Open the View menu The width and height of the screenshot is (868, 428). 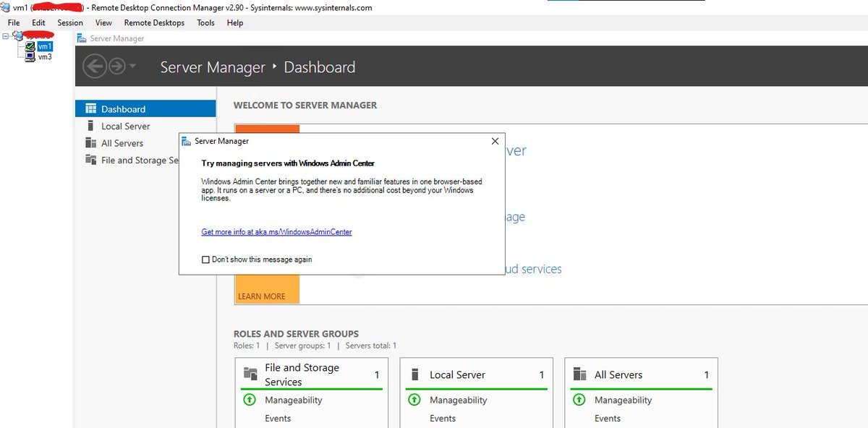coord(103,22)
